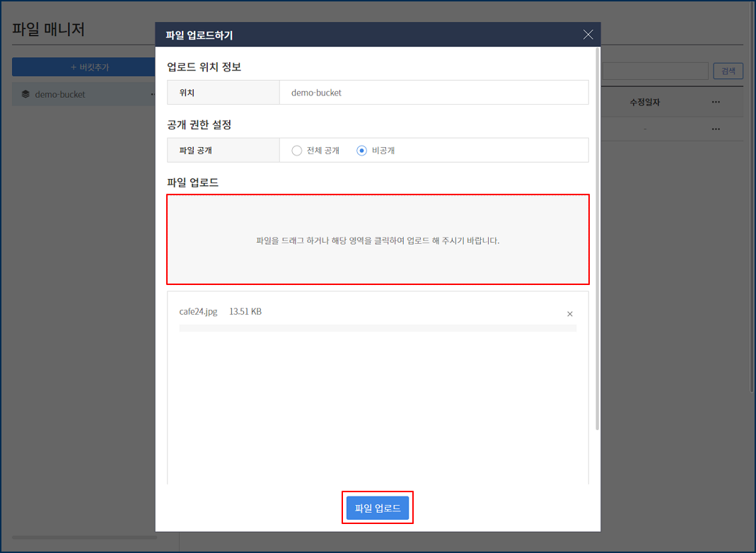Select demo-bucket in the bucket list
The width and height of the screenshot is (756, 553).
click(x=60, y=94)
